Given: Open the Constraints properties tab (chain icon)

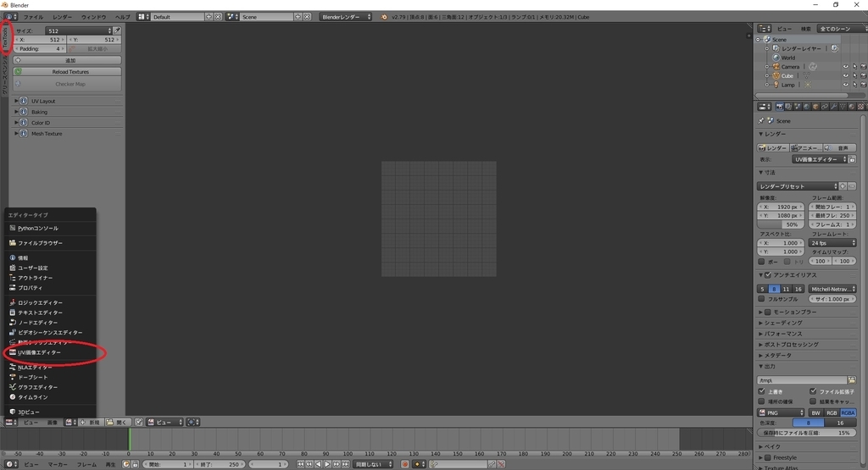Looking at the screenshot, I should click(824, 107).
